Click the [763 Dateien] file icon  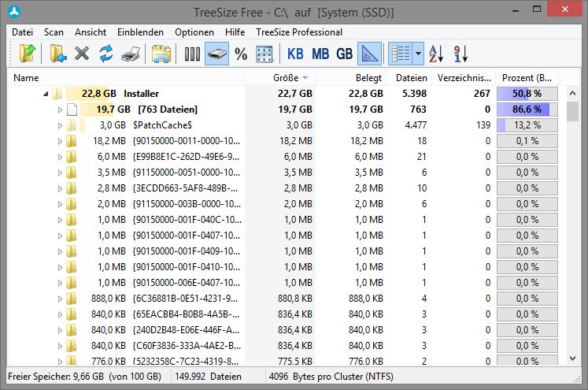[72, 110]
